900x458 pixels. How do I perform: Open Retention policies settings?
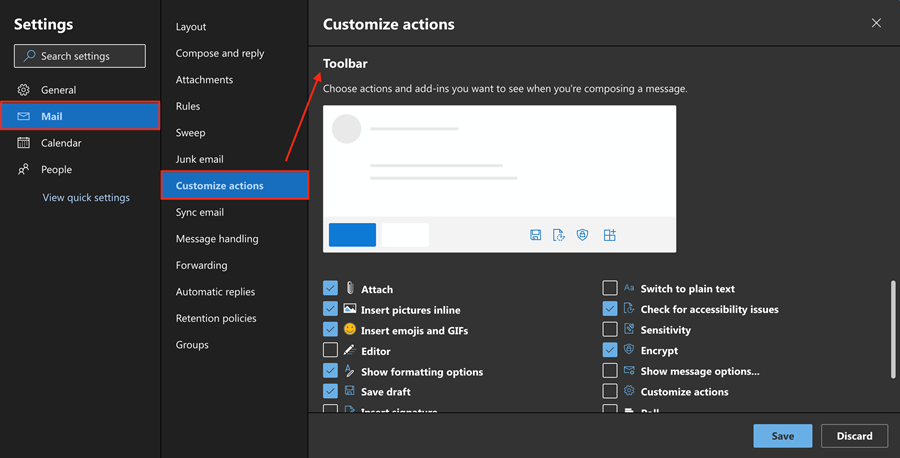(235, 318)
